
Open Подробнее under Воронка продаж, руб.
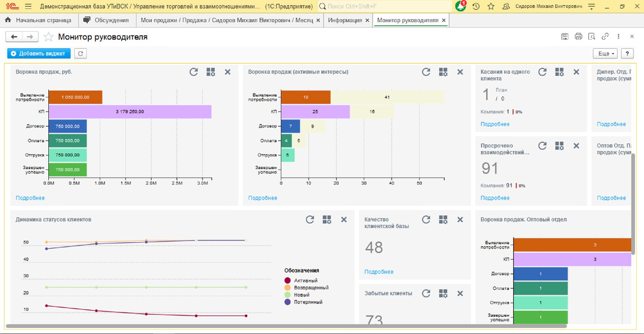30,198
